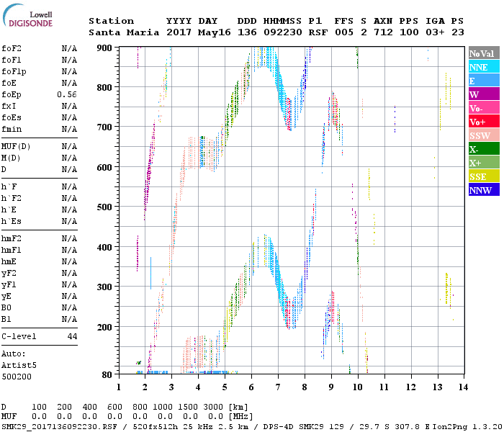
Task: Click day-of-year value 136
Action: point(247,33)
